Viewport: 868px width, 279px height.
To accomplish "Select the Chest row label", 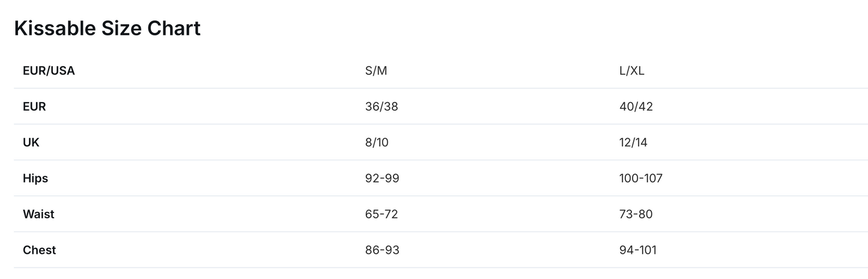I will [39, 250].
